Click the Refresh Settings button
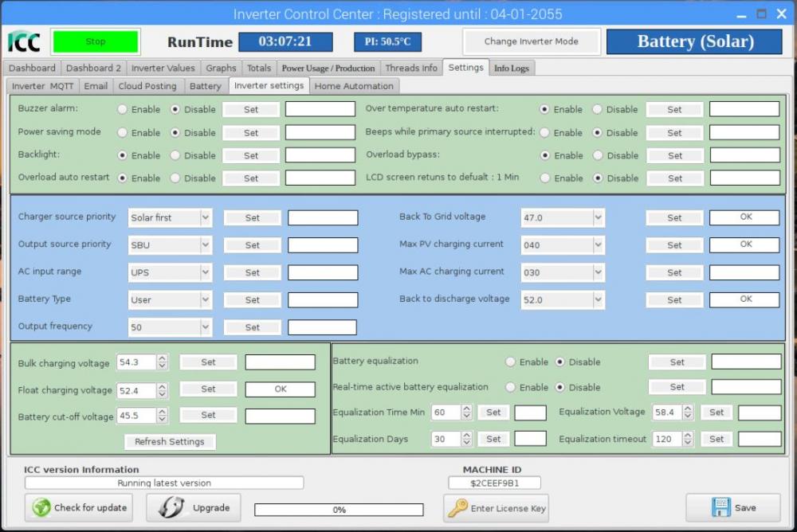Screen dimensions: 797x532 tap(170, 441)
